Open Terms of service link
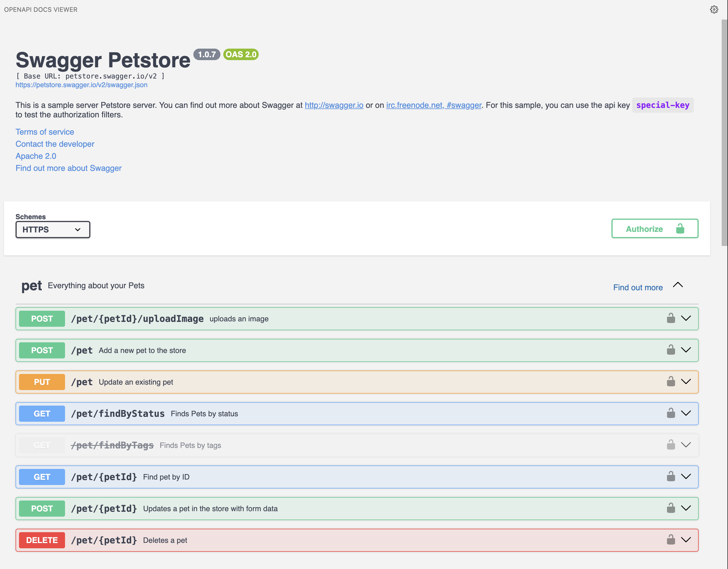Image resolution: width=728 pixels, height=569 pixels. [x=45, y=132]
